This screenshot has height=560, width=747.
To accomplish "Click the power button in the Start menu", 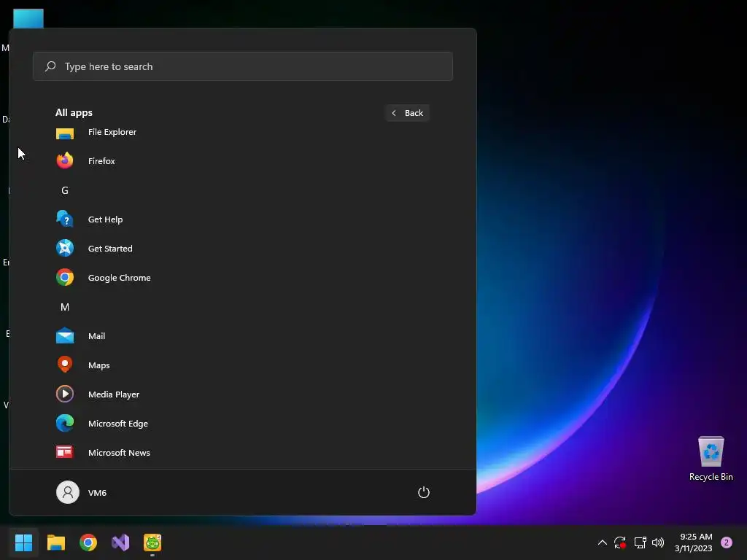I will pos(424,492).
